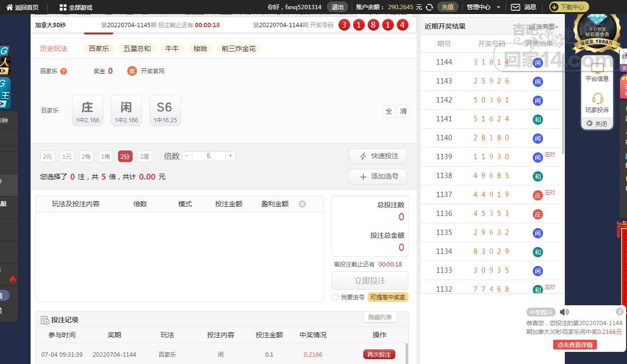Open the 消息 envelope icon
Viewport: 627px width, 364px height.
click(x=515, y=7)
